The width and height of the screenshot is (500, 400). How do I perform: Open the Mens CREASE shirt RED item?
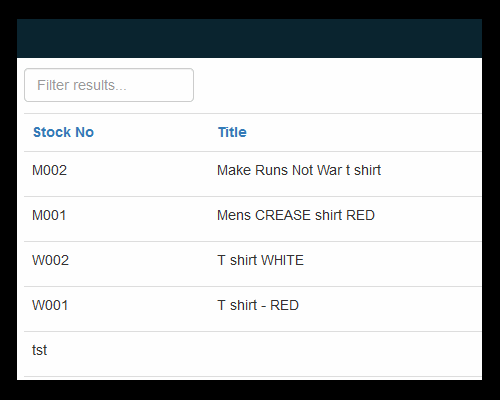coord(296,215)
